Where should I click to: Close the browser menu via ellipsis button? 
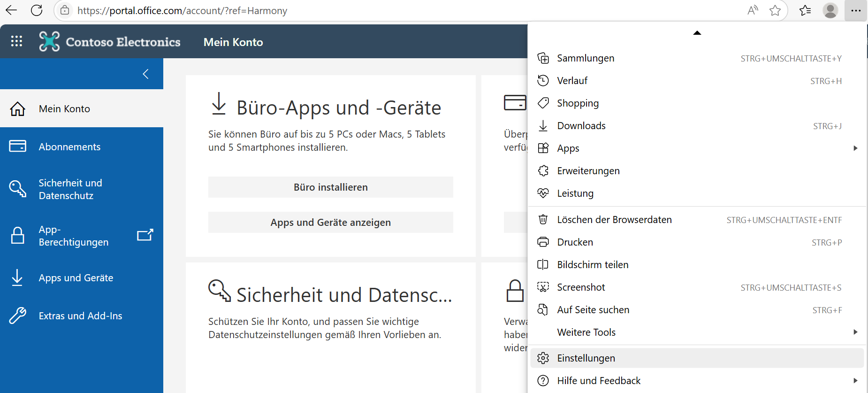tap(856, 10)
